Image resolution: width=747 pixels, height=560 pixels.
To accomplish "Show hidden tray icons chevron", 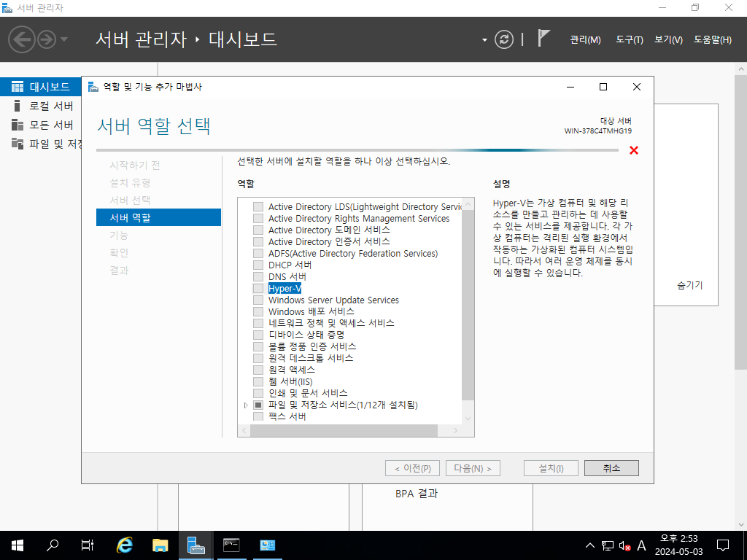I will tap(589, 545).
